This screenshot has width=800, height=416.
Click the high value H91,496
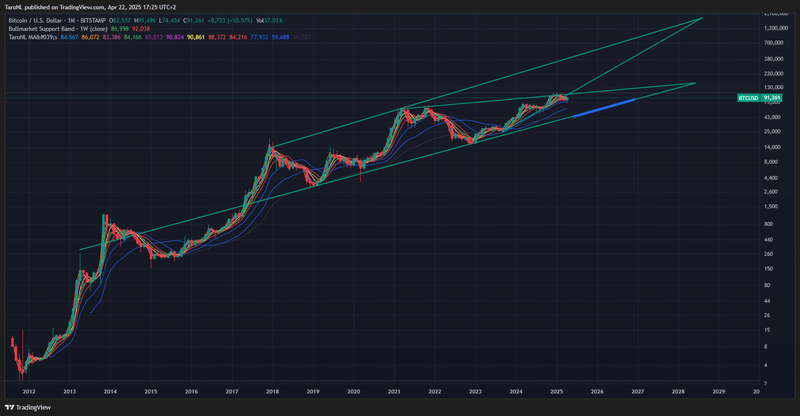[145, 20]
